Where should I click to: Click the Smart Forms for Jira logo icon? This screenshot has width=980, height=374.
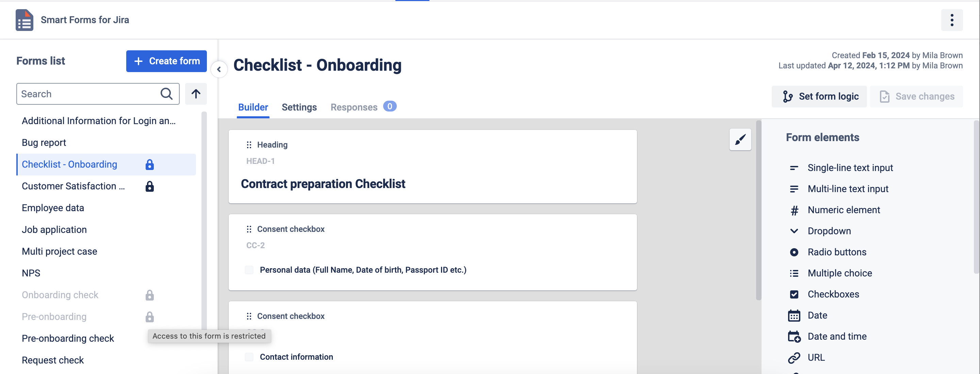(24, 20)
